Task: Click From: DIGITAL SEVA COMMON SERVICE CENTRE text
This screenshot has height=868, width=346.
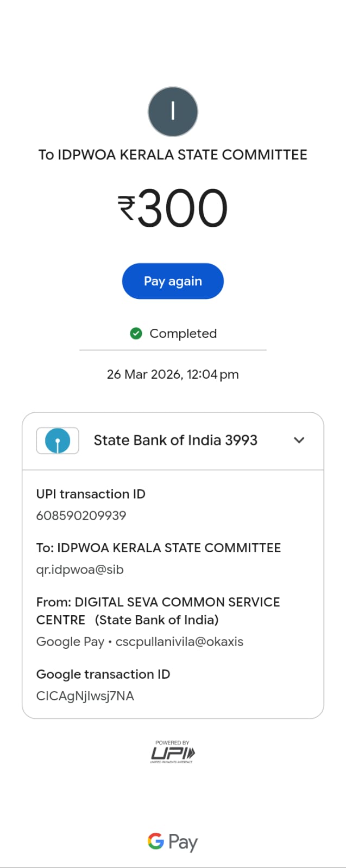Action: 158,611
